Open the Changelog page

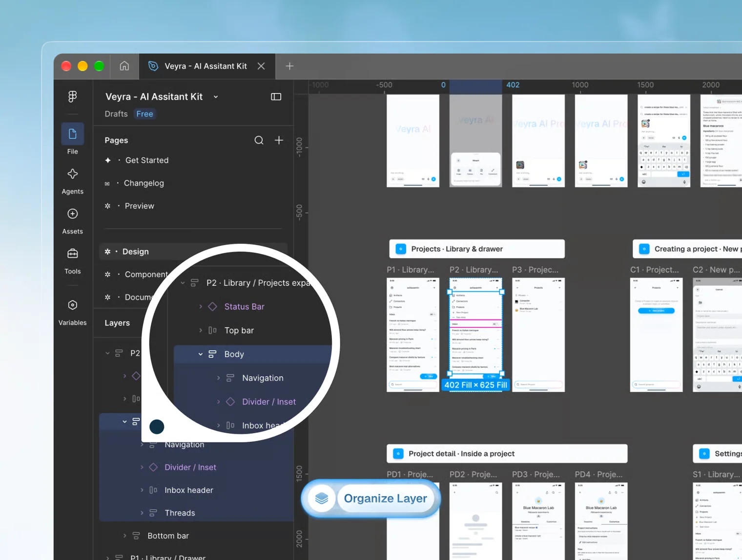click(x=144, y=183)
